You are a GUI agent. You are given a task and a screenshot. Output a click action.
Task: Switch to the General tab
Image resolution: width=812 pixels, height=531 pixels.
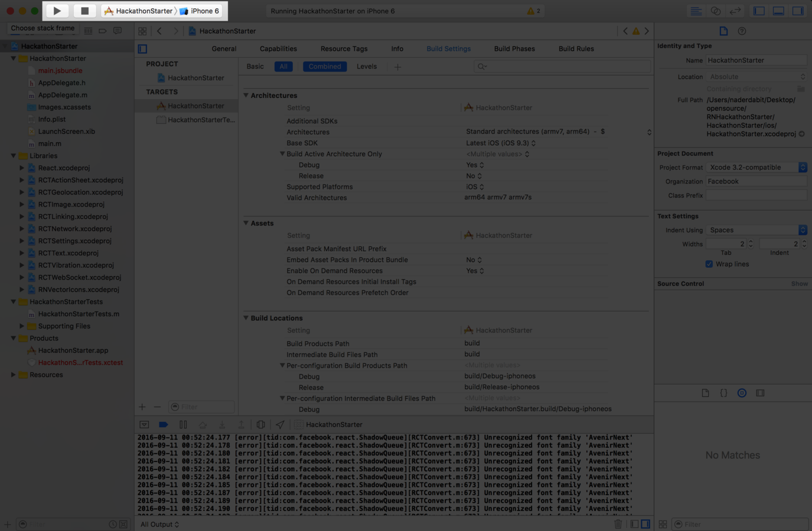(x=224, y=49)
